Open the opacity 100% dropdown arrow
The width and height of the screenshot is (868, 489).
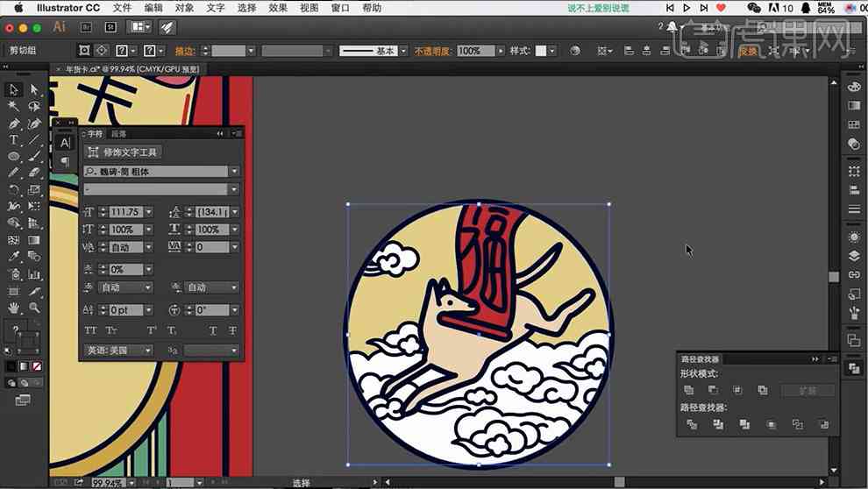[x=501, y=50]
